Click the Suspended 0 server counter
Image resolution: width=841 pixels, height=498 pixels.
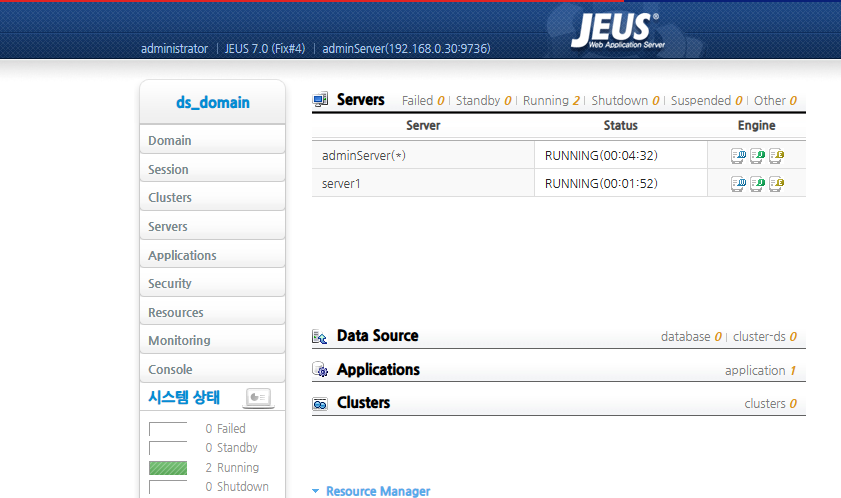[706, 100]
